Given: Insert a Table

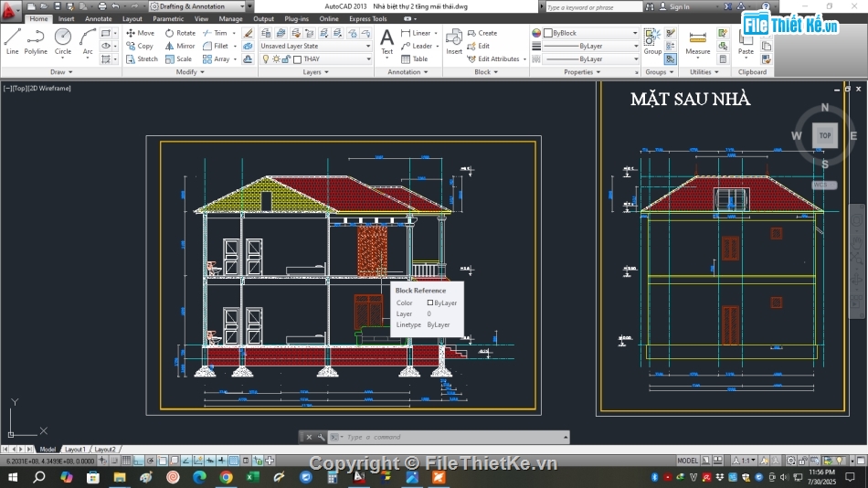Looking at the screenshot, I should (414, 58).
